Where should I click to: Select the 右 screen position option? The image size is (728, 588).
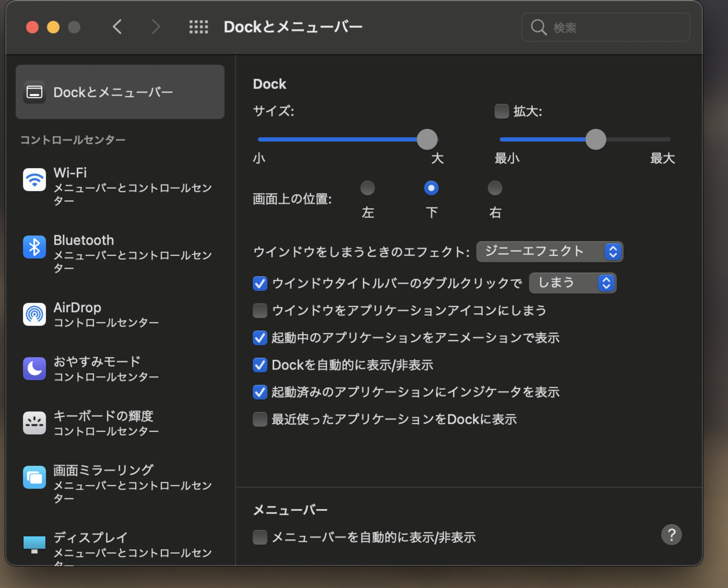coord(494,188)
